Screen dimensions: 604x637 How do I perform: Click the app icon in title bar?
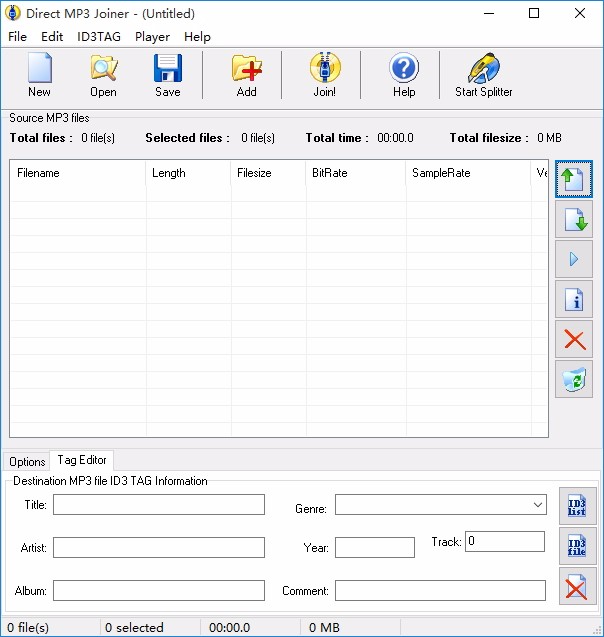(13, 13)
